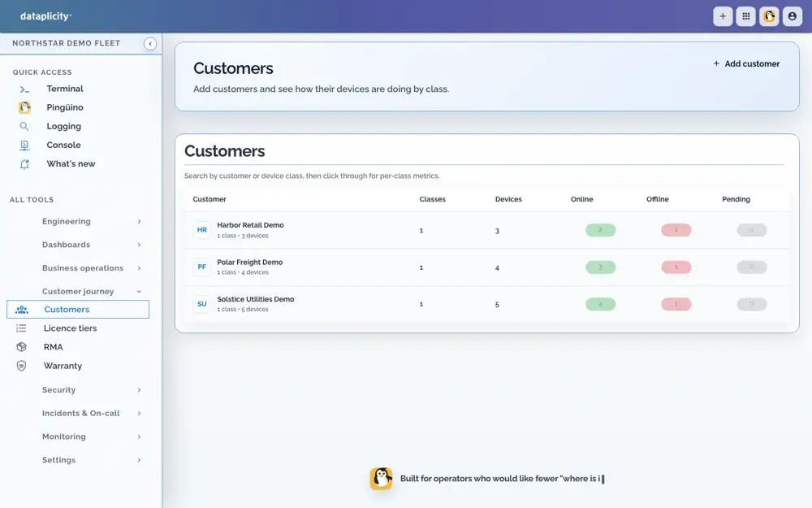Expand the Incidents & On-call section
Viewport: 812px width, 508px height.
click(91, 413)
